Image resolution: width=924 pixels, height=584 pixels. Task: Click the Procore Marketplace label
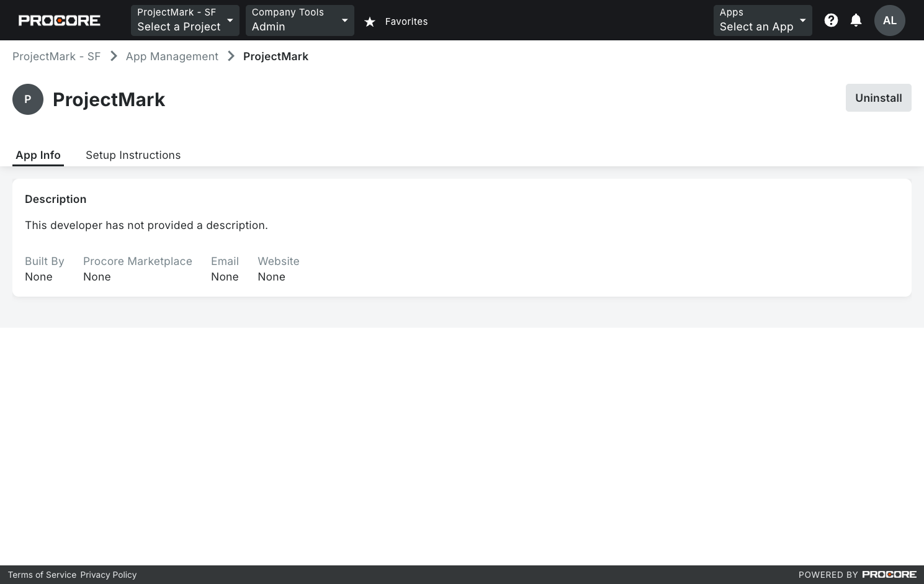(138, 261)
